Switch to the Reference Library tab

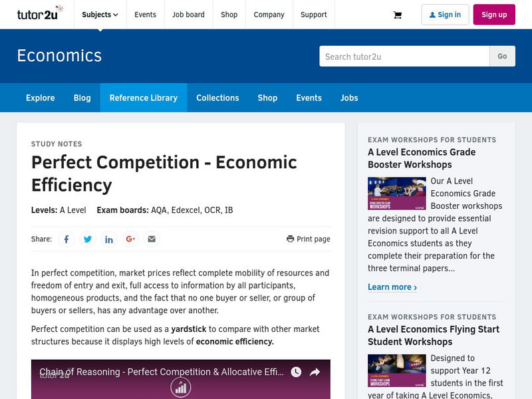point(144,98)
